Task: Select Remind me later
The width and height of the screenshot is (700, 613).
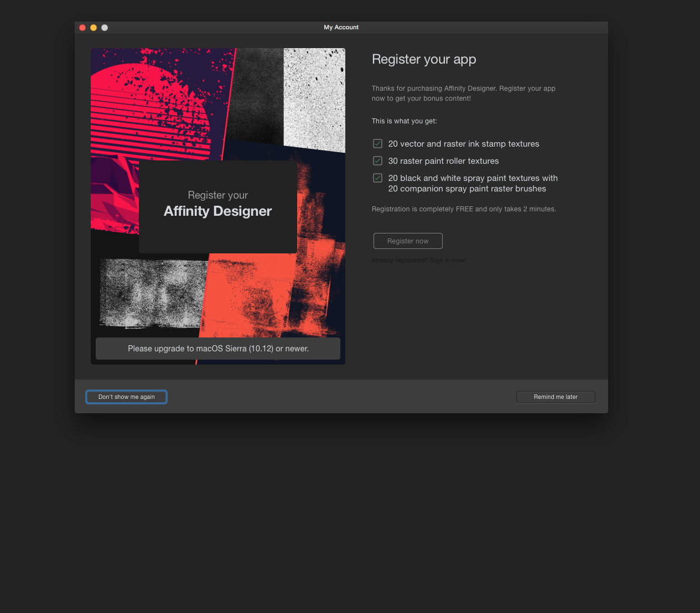Action: click(556, 397)
